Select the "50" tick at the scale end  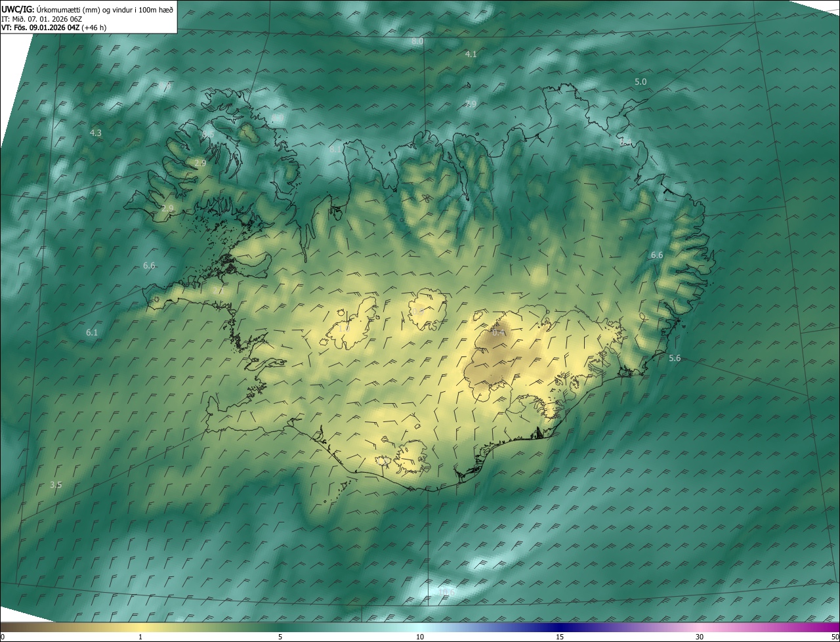click(835, 637)
